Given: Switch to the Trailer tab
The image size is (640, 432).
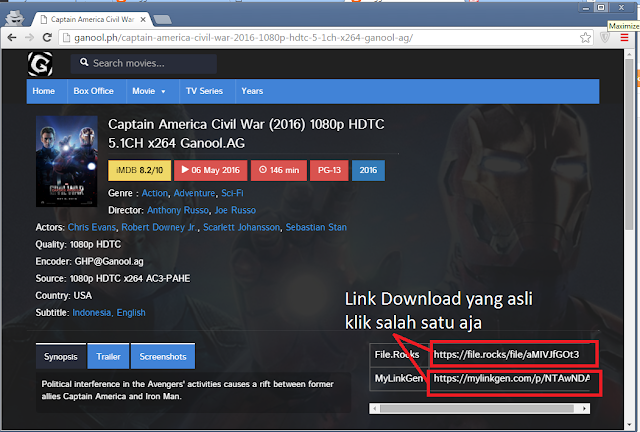Looking at the screenshot, I should click(108, 356).
